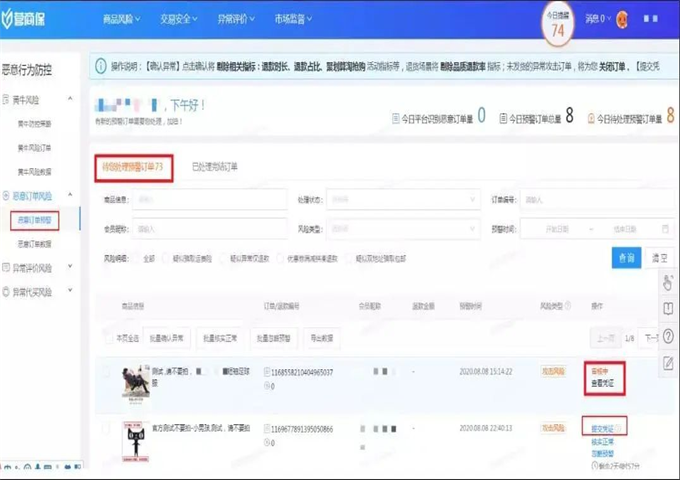This screenshot has width=680, height=480.
Task: Click the 今日提醒 74 reminder badge
Action: [558, 24]
